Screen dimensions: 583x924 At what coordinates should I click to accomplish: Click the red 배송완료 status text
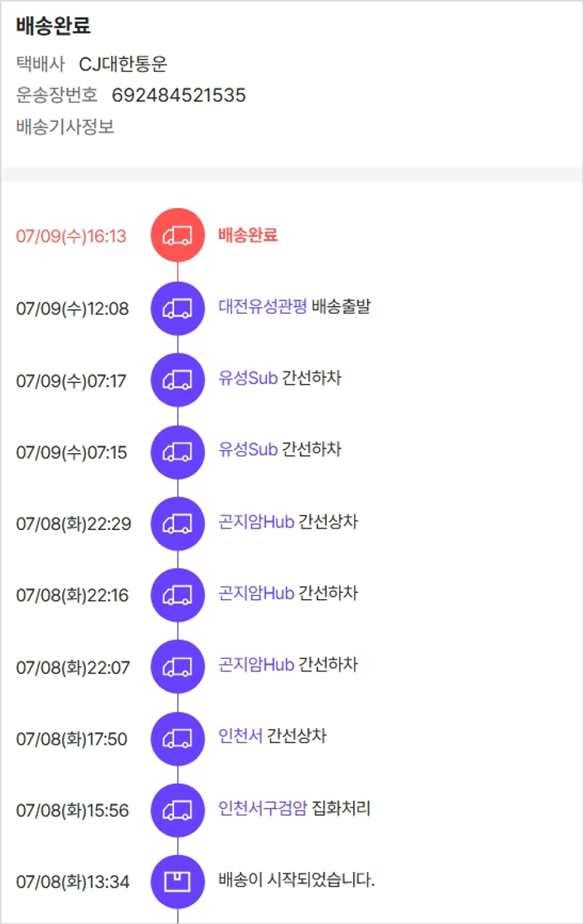pos(247,235)
